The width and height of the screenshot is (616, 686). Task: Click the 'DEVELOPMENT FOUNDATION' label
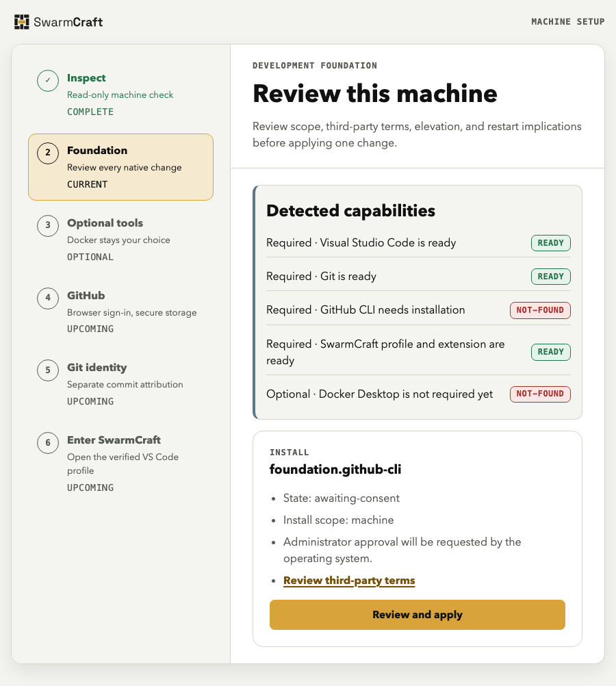(x=315, y=66)
